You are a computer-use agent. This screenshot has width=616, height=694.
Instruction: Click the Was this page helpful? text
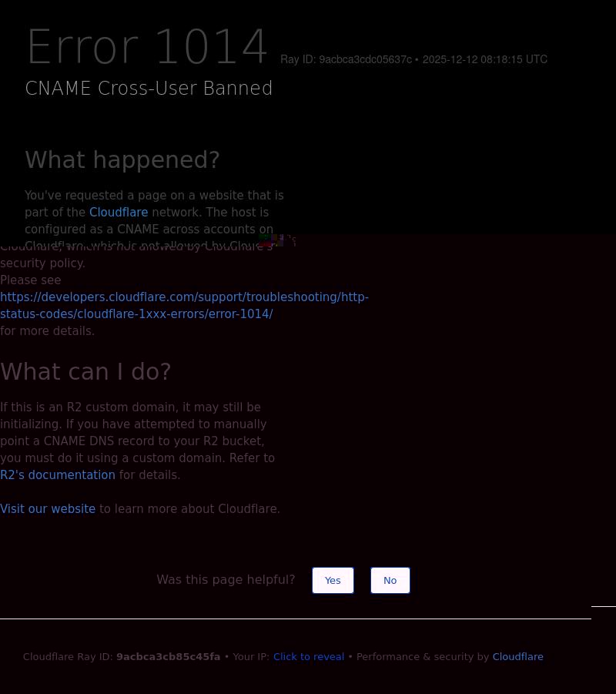click(x=226, y=580)
